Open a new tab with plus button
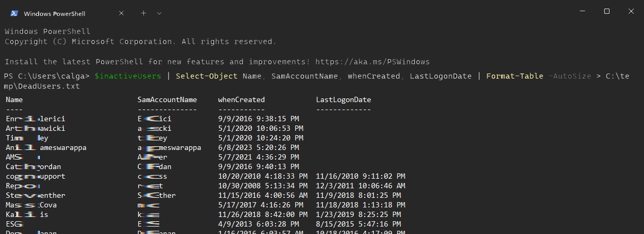644x234 pixels. (143, 13)
